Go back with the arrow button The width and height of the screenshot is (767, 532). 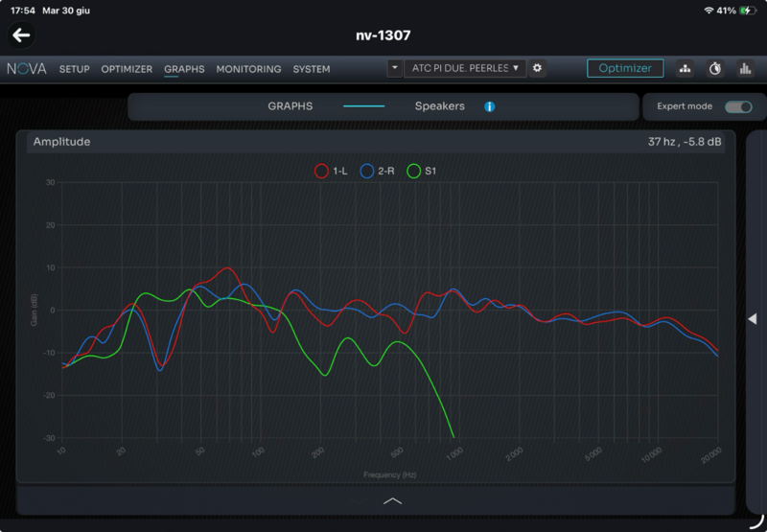(x=21, y=35)
